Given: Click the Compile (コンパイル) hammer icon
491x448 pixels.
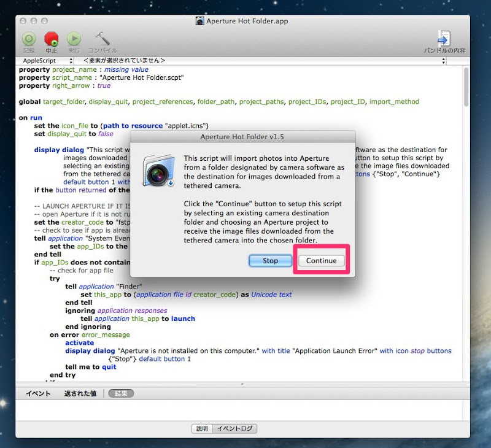Looking at the screenshot, I should click(102, 39).
